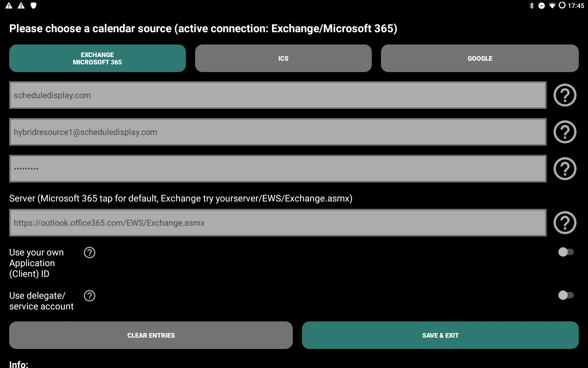Switch to the ICS calendar source
The width and height of the screenshot is (588, 368).
283,58
